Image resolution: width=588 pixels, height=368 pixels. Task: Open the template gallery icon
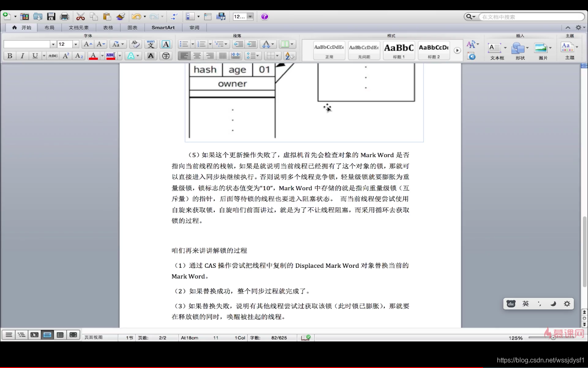[x=25, y=16]
